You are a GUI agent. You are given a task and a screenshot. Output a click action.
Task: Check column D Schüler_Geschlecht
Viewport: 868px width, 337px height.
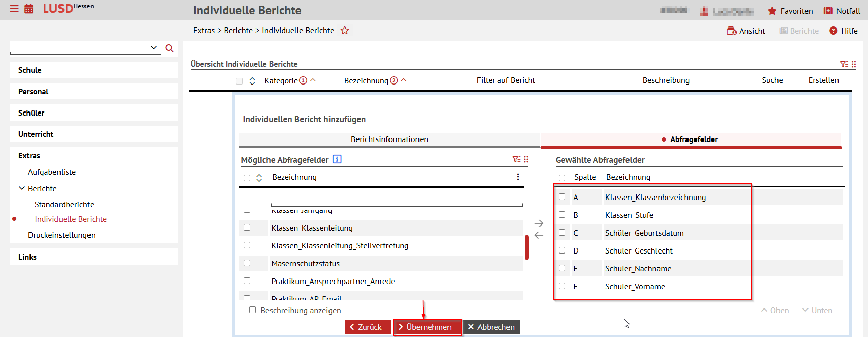click(562, 250)
